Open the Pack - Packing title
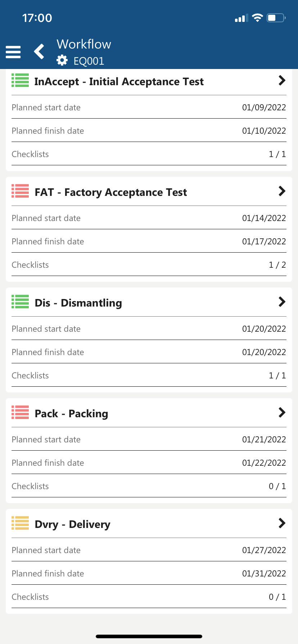The image size is (298, 644). [71, 414]
